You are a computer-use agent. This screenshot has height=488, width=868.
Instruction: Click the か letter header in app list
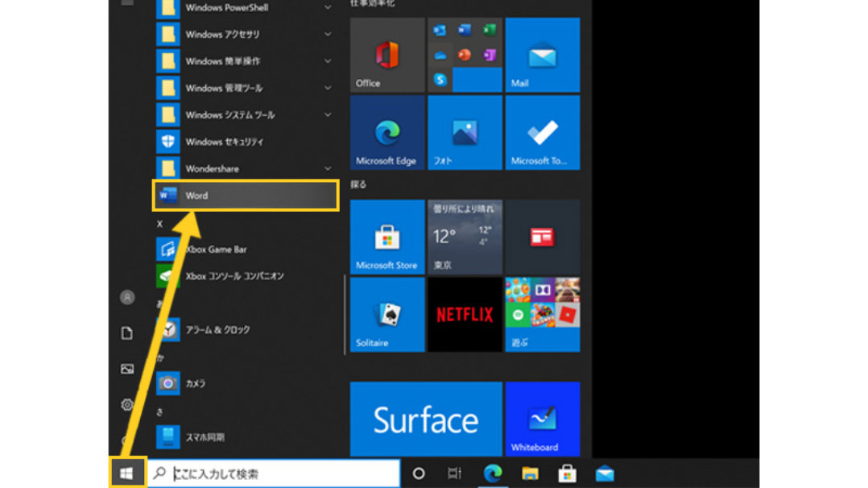(160, 358)
